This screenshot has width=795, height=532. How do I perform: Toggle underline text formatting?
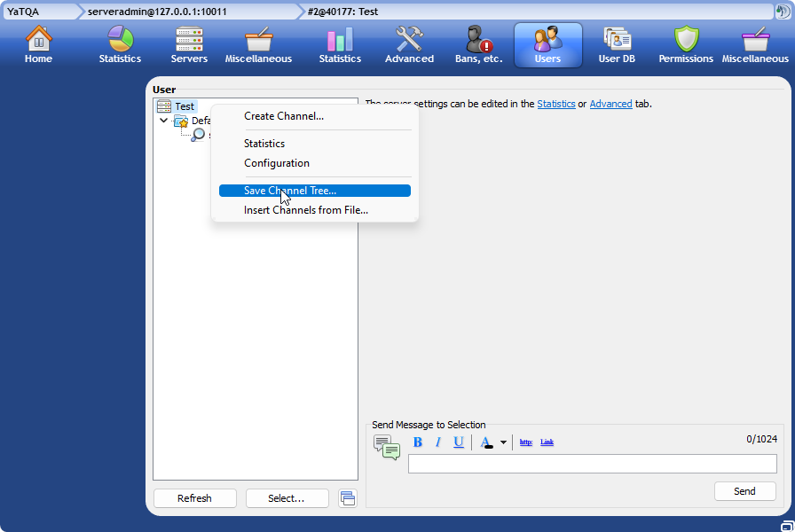pos(459,442)
